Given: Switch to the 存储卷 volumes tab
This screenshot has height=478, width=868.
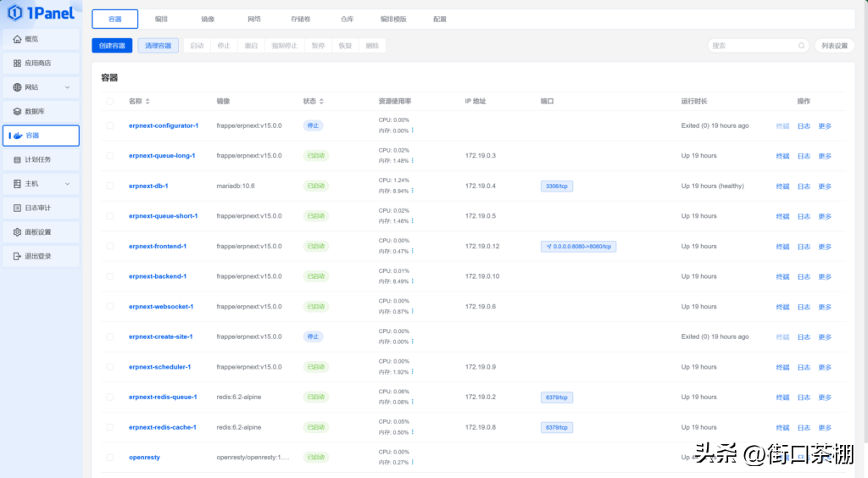Looking at the screenshot, I should pyautogui.click(x=300, y=19).
